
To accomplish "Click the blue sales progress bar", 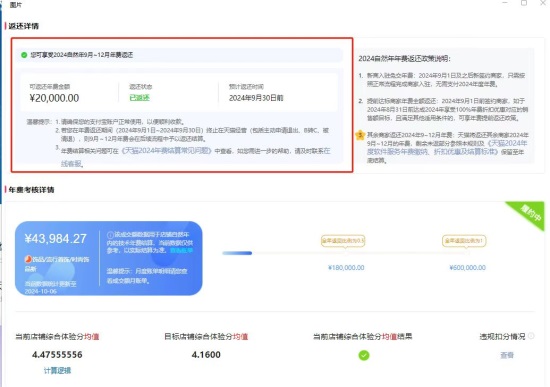I will tap(237, 253).
